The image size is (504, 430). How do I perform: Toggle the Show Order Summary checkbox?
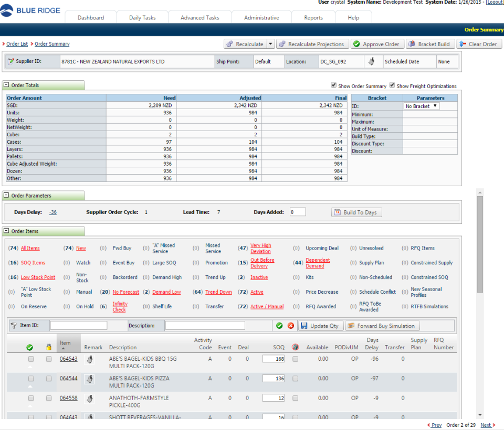click(x=333, y=86)
